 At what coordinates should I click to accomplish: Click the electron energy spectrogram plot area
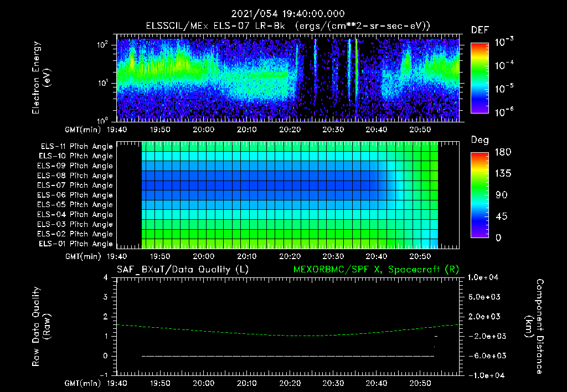tap(288, 78)
